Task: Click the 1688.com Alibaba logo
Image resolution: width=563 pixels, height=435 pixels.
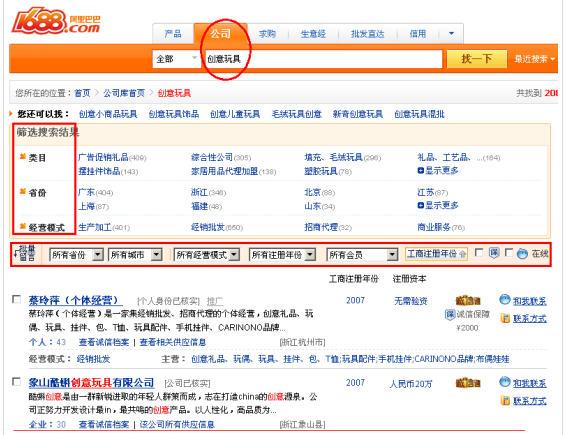Action: 56,22
